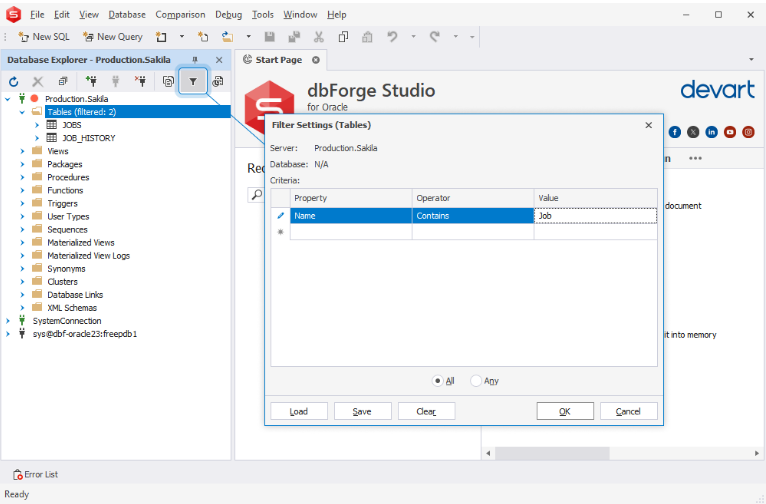Click the Name property cell
Screen dimensions: 766x504
(x=351, y=215)
